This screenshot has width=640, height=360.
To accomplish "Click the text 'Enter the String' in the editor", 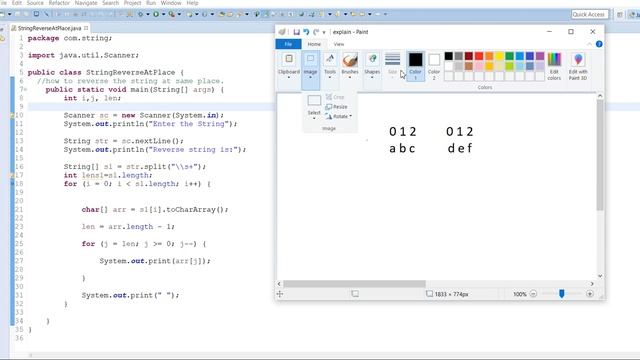I will [x=188, y=124].
